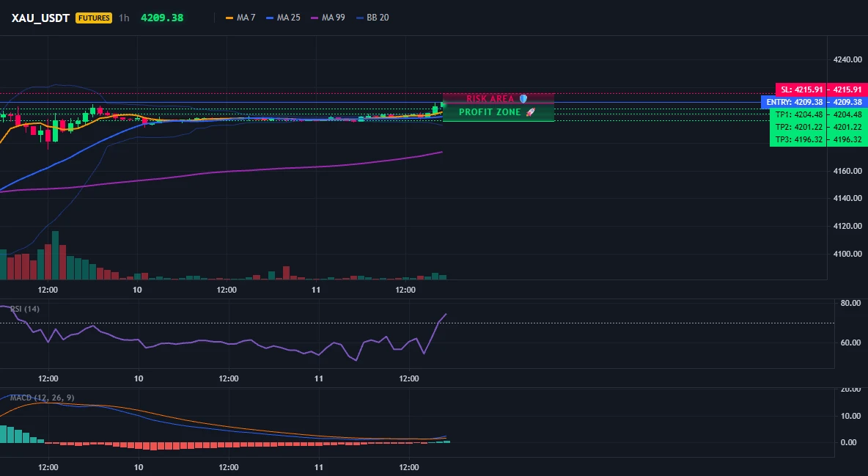Toggle the MA 99 legend indicator

(x=328, y=18)
